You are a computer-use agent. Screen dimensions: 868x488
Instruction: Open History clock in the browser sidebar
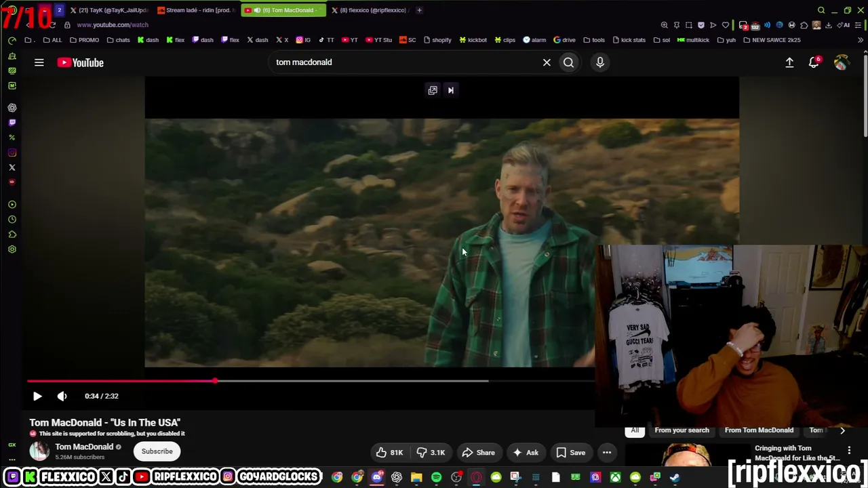(12, 220)
